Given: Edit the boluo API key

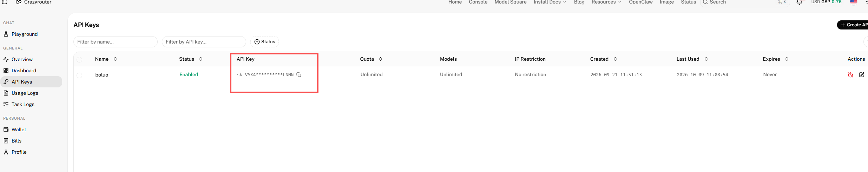Looking at the screenshot, I should coord(862,75).
